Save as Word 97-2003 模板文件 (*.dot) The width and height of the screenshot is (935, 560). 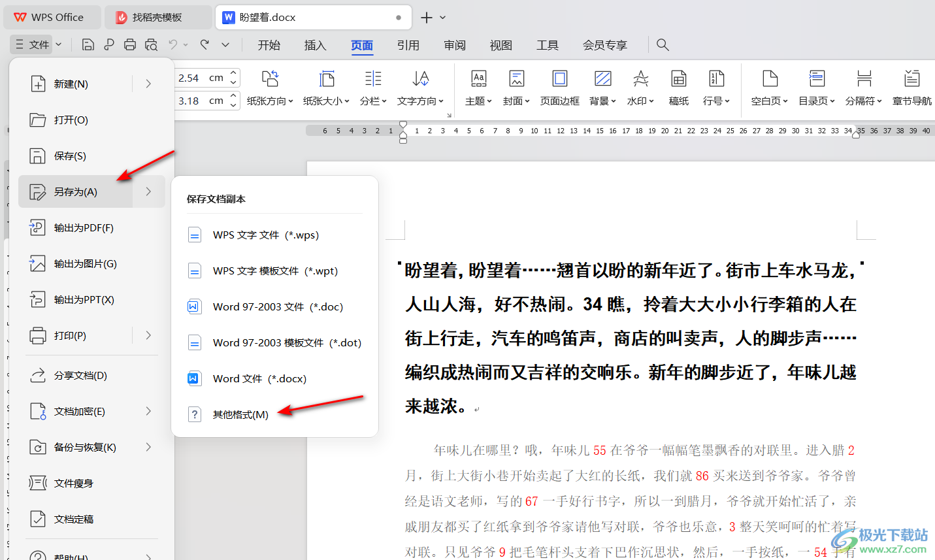[x=274, y=342]
